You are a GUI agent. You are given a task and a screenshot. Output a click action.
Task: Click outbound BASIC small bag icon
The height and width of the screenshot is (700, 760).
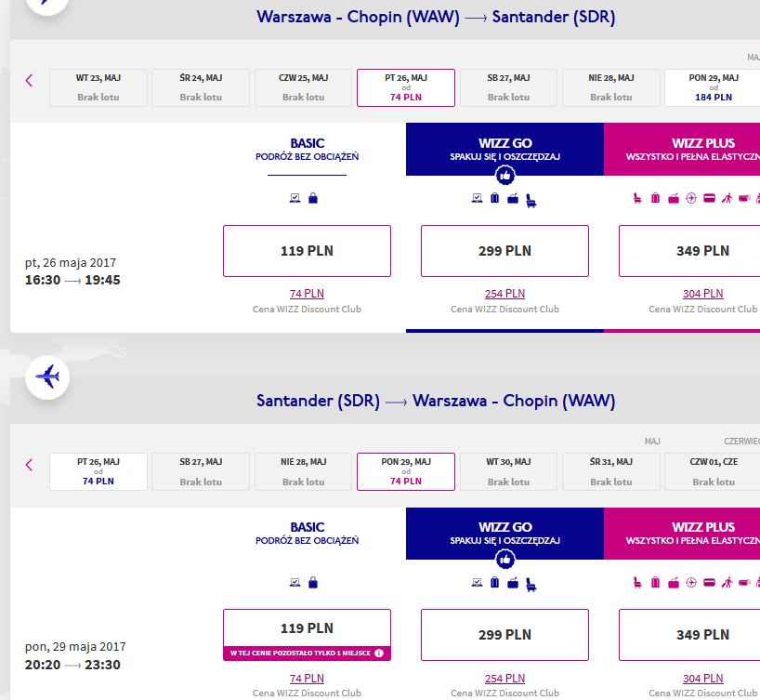(313, 198)
